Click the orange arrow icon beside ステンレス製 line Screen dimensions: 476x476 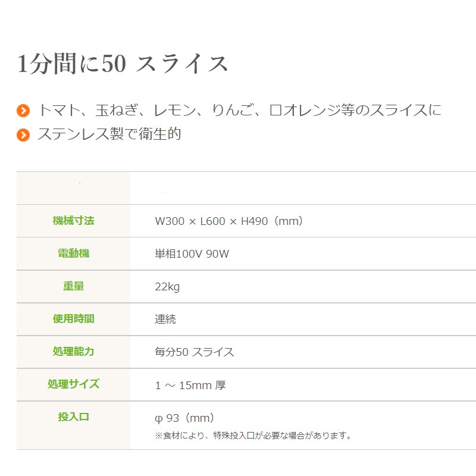(23, 135)
